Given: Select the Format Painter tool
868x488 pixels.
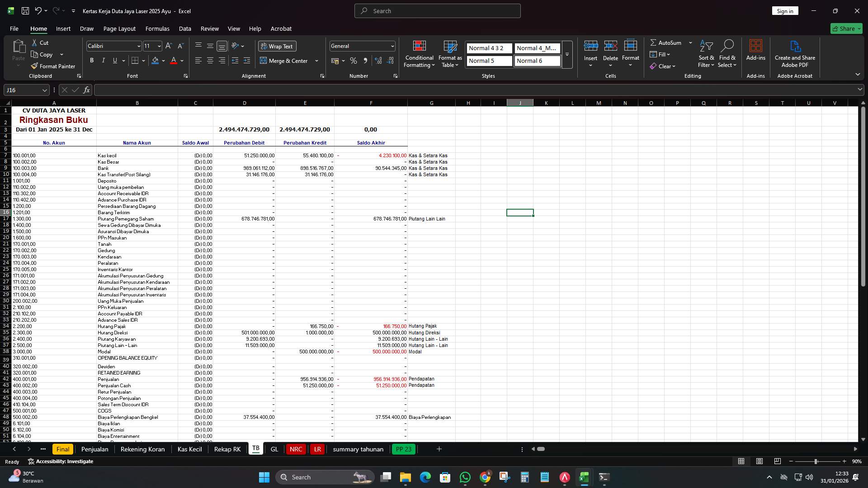Looking at the screenshot, I should (x=53, y=66).
